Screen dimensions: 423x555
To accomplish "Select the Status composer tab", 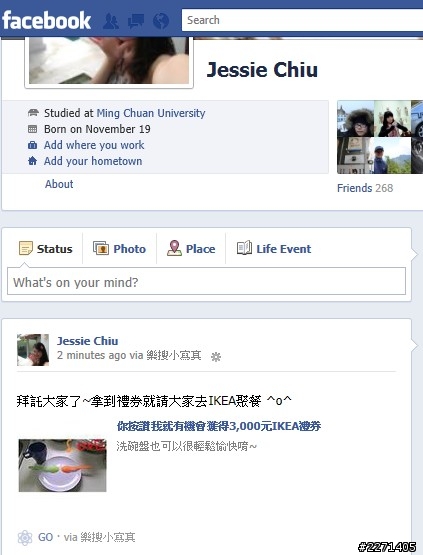I will point(45,249).
